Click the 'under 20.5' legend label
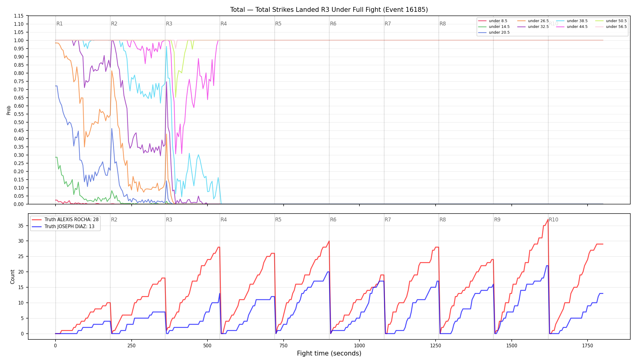This screenshot has height=364, width=637. coord(499,32)
